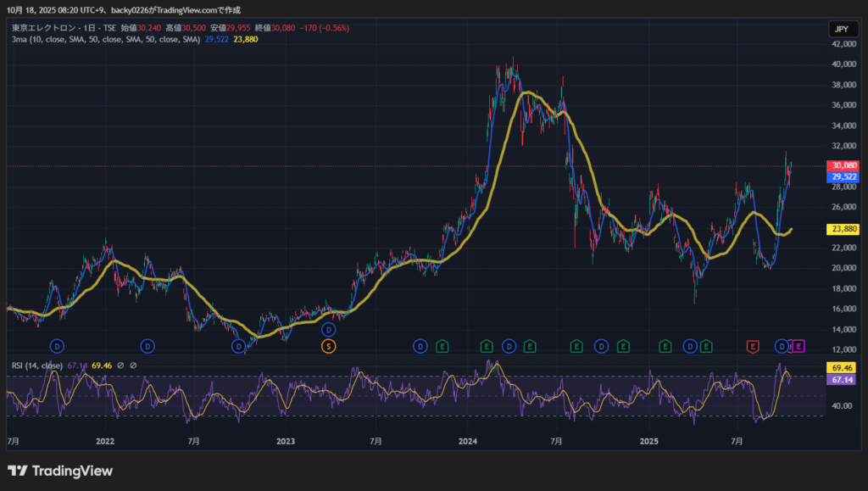
Task: Select the RSI (14, close) indicator legend
Action: pyautogui.click(x=36, y=365)
